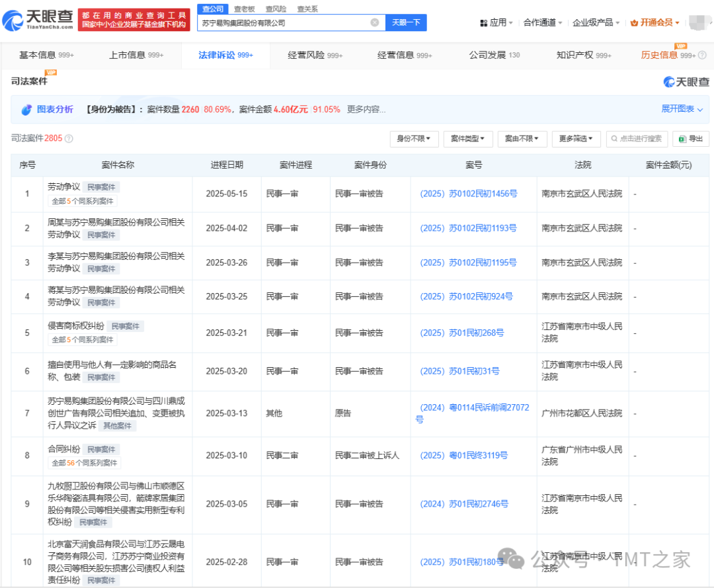Open 全部56个同系列案件 under 合同纠纷
Image resolution: width=714 pixels, height=588 pixels.
(84, 463)
